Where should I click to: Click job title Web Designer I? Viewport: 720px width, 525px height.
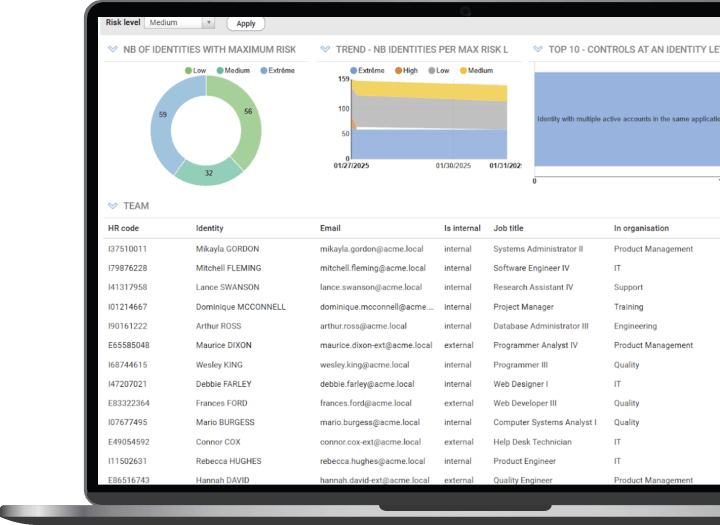[521, 384]
